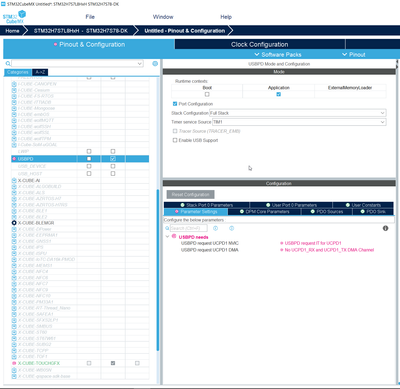
Task: Click the STM32H7S7L8HxH board breadcrumb
Action: (80, 31)
